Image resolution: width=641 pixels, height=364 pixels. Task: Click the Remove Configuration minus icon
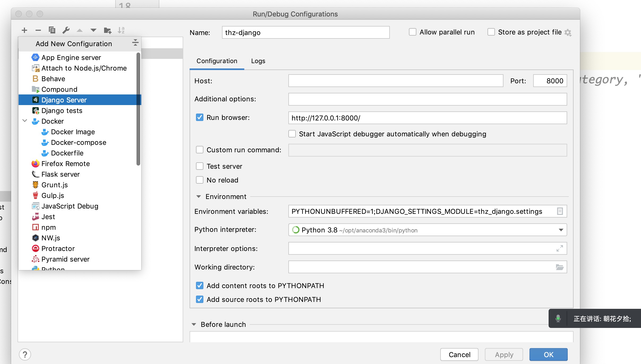(x=38, y=30)
